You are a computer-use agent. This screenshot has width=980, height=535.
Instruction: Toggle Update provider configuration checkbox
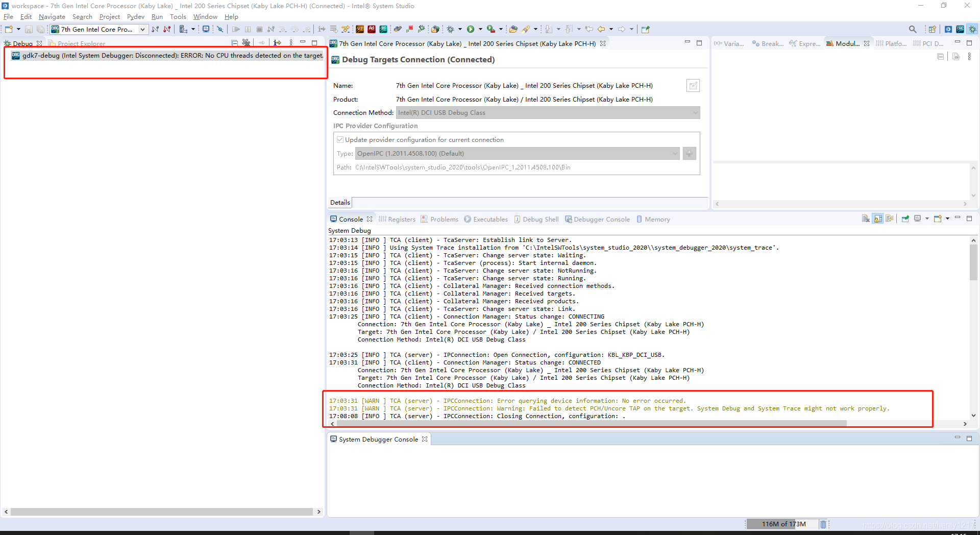point(340,139)
